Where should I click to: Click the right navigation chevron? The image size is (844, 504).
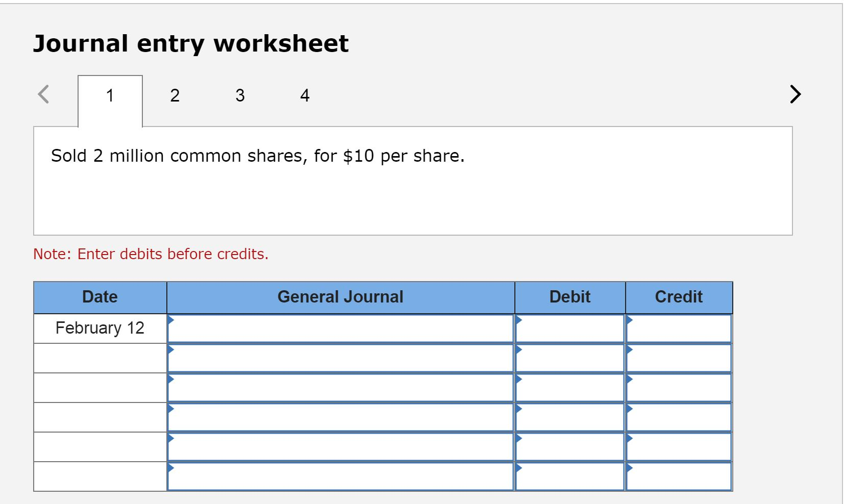click(795, 94)
